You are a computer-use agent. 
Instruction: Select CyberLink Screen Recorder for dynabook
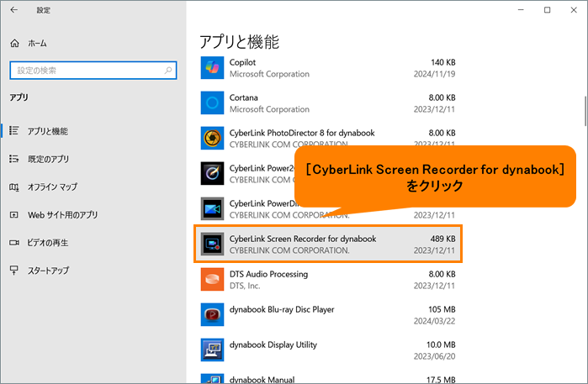[303, 239]
